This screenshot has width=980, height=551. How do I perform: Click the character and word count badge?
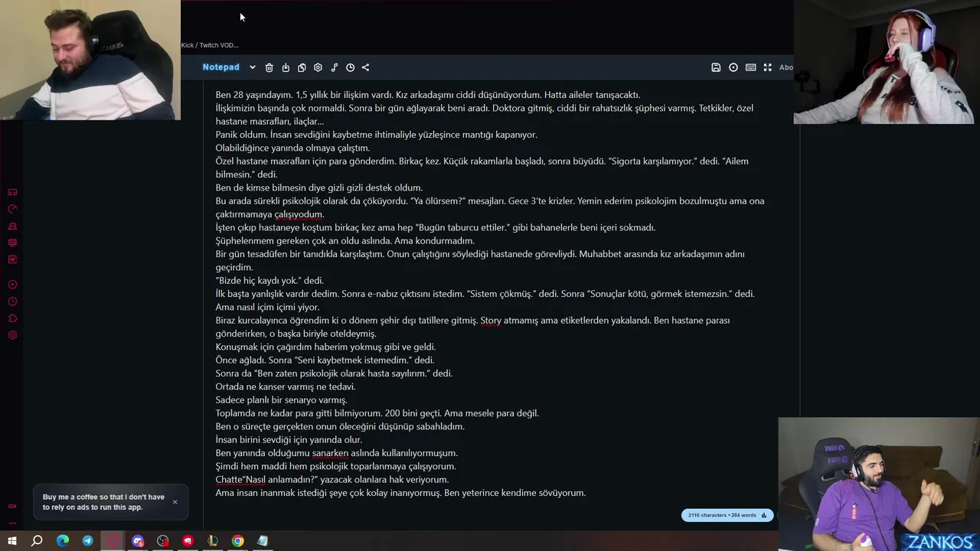tap(727, 515)
